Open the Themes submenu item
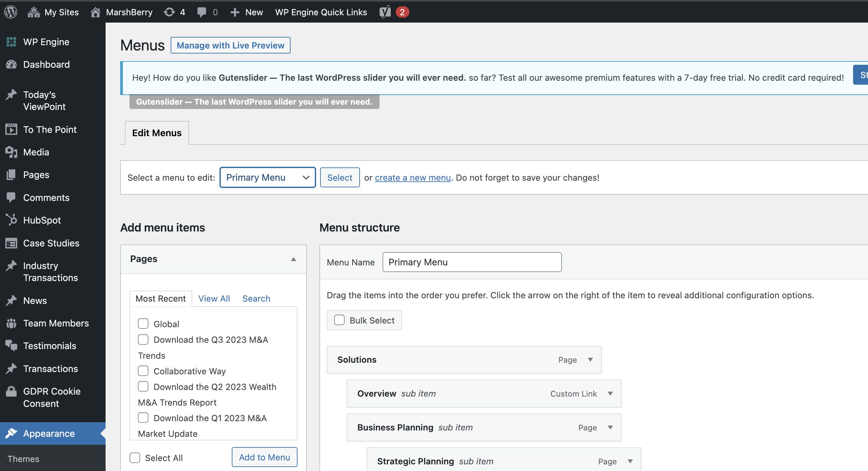868x471 pixels. tap(23, 459)
